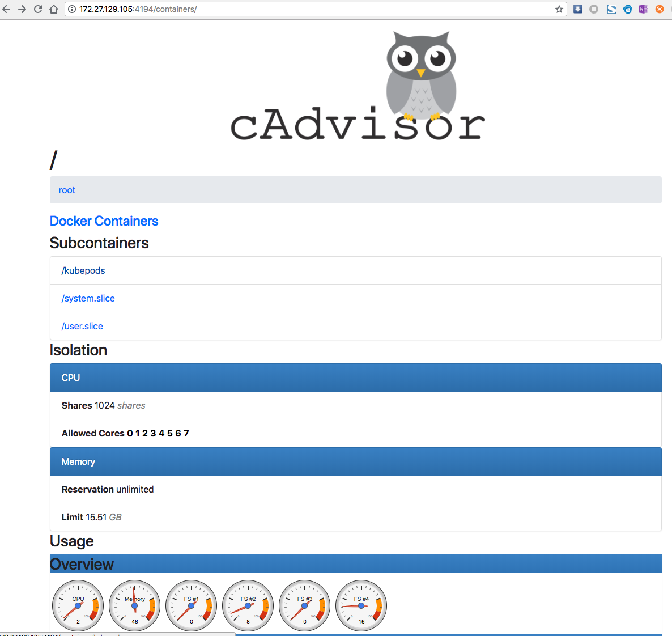
Task: Open the /user.slice subcontainer
Action: [x=82, y=326]
